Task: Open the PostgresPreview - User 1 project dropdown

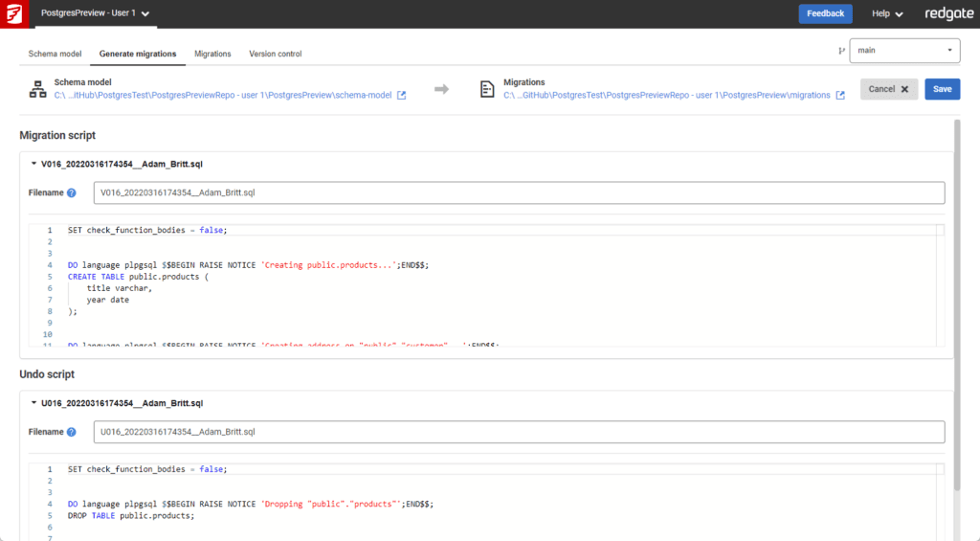Action: click(96, 13)
